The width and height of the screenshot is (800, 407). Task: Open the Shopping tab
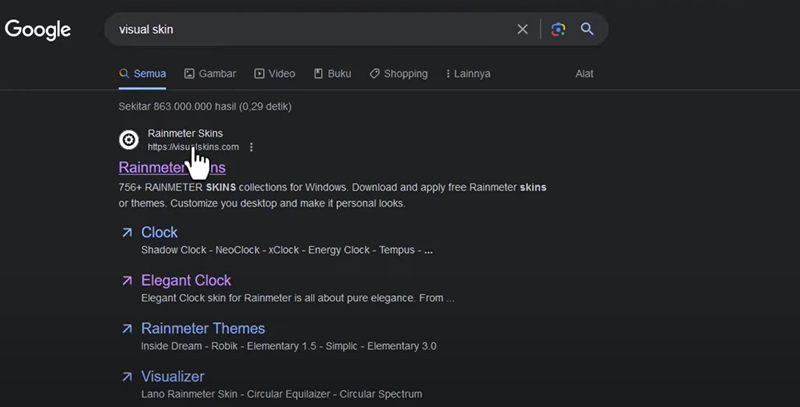click(398, 73)
